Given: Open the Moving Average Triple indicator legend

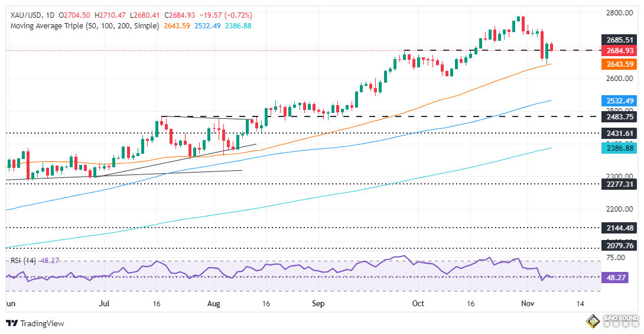Looking at the screenshot, I should 83,26.
